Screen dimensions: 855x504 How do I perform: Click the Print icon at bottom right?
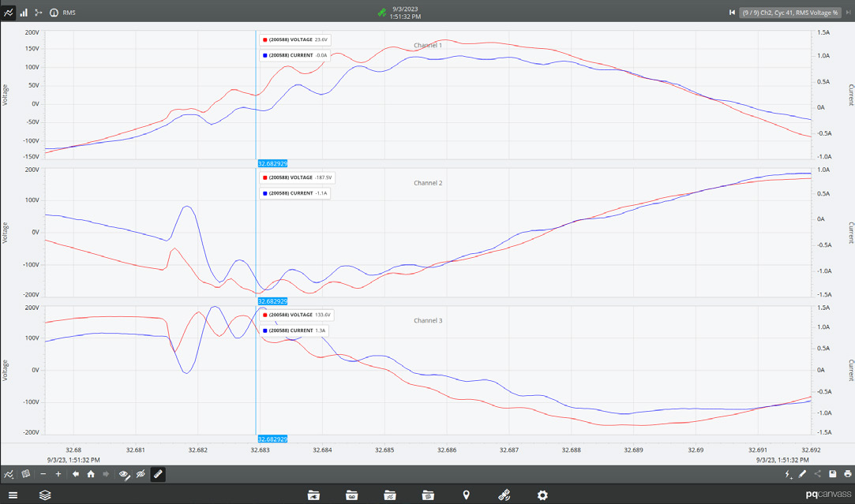point(846,474)
